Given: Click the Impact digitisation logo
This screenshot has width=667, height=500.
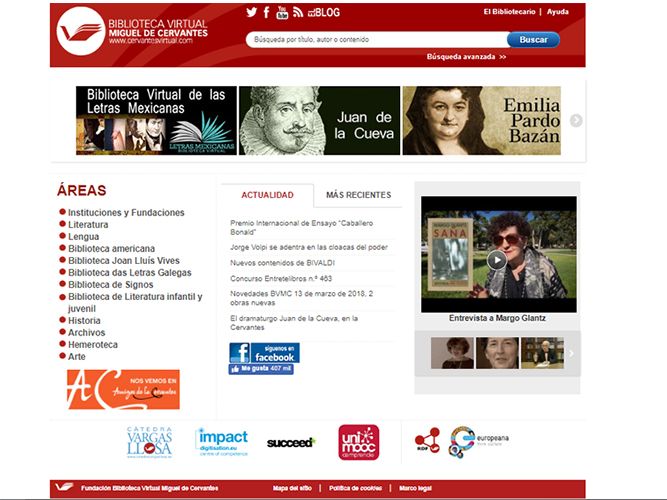Looking at the screenshot, I should tap(221, 441).
